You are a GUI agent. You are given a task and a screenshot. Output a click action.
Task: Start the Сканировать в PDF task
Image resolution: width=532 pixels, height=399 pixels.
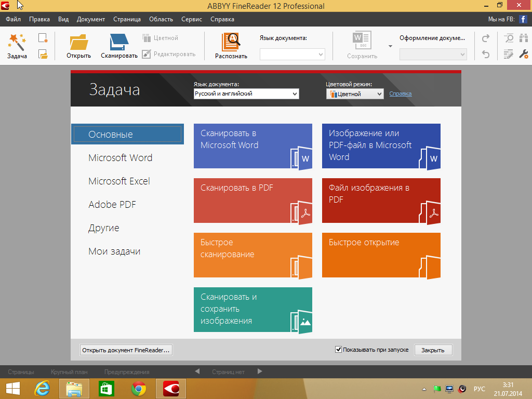253,201
